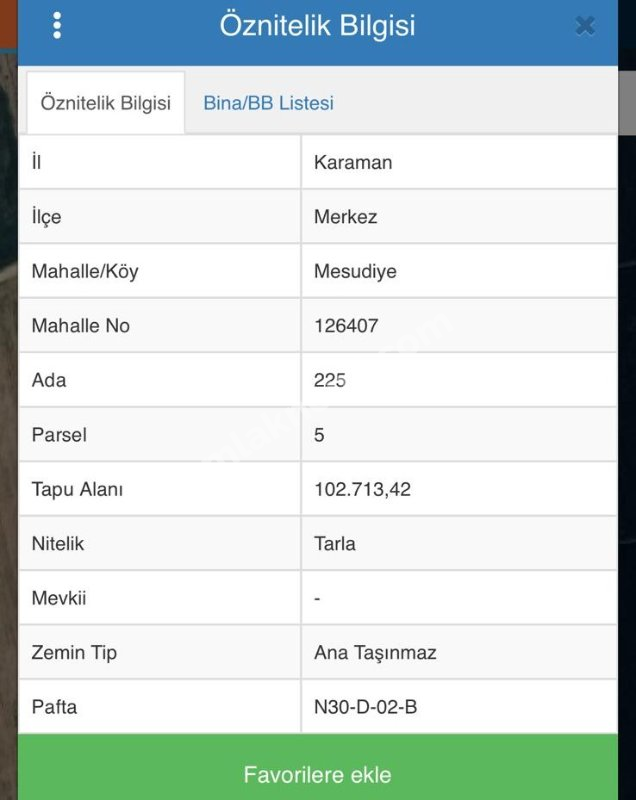Image resolution: width=636 pixels, height=800 pixels.
Task: Click Mahalle No value 126407
Action: (346, 326)
